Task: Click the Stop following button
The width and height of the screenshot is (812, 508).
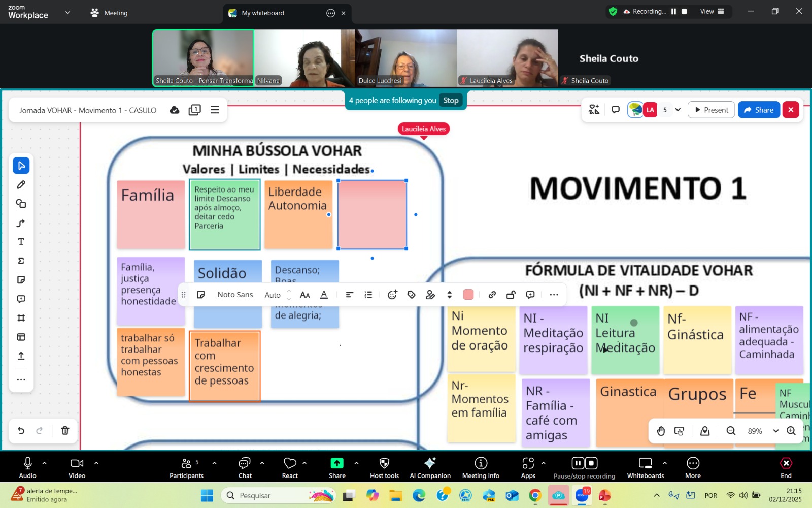Action: (x=450, y=101)
